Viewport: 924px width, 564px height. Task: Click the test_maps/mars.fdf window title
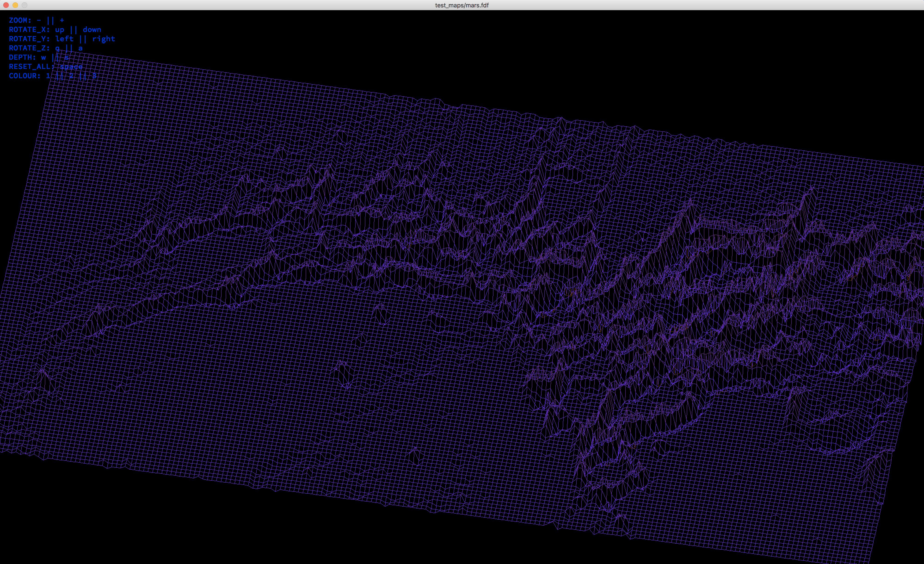coord(462,5)
